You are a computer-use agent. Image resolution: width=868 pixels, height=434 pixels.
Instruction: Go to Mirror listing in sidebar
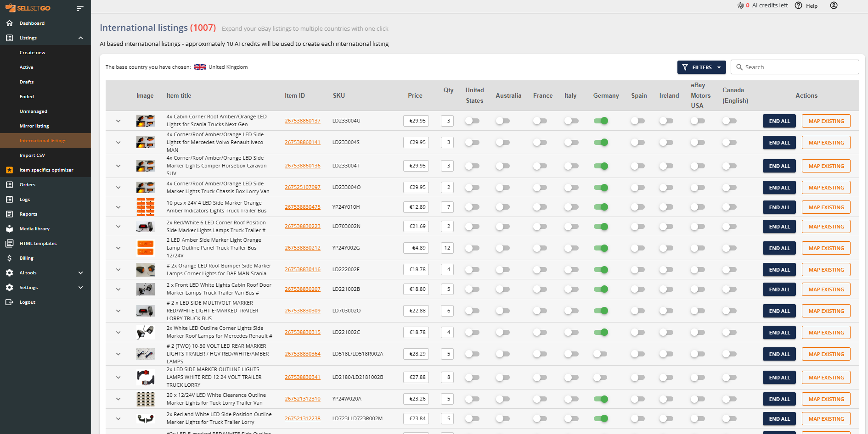pyautogui.click(x=34, y=126)
